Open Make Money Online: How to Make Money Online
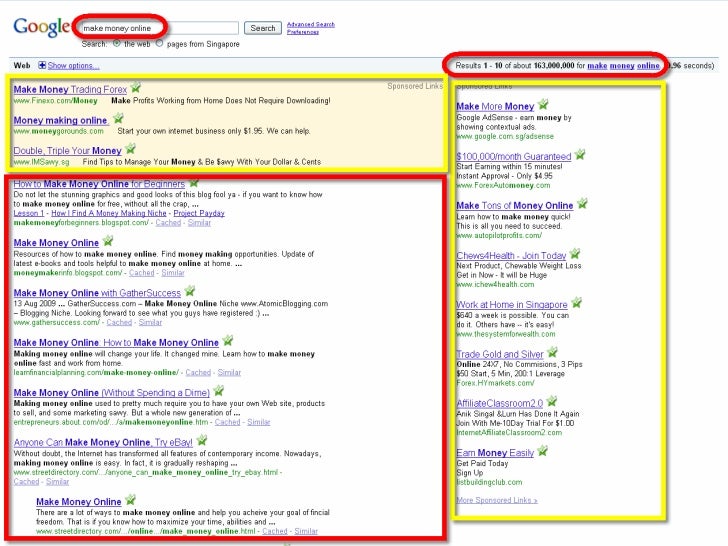The image size is (728, 546). tap(116, 343)
